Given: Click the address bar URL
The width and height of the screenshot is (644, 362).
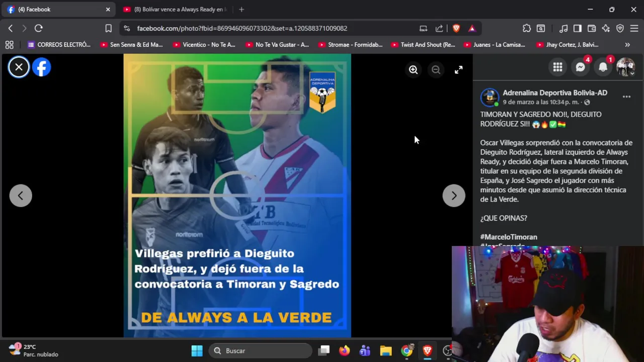Looking at the screenshot, I should (242, 28).
